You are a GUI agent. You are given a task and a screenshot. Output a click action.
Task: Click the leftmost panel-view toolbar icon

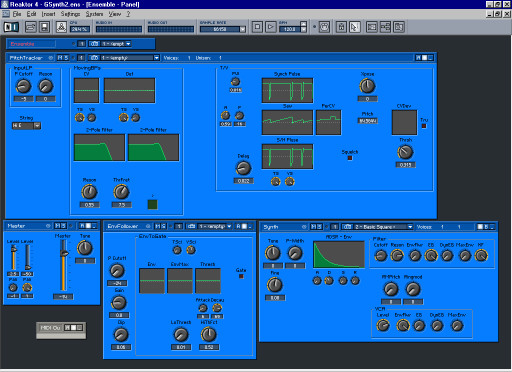tap(11, 27)
